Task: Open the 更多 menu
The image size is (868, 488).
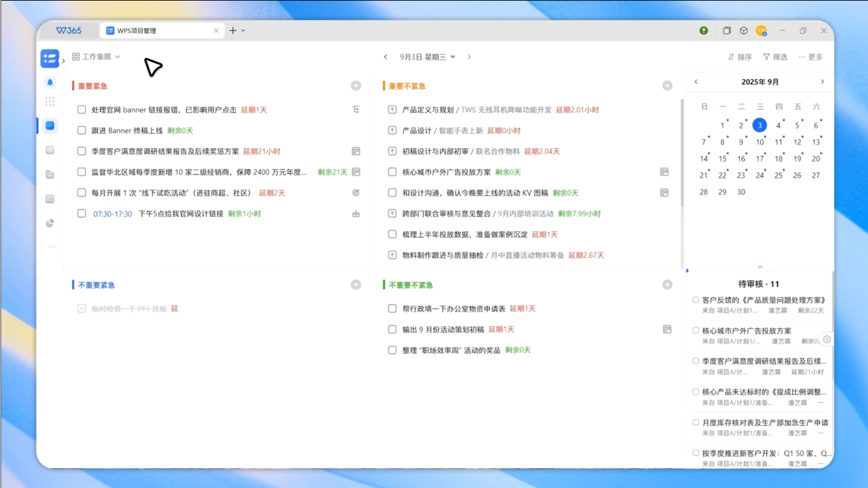Action: (810, 57)
